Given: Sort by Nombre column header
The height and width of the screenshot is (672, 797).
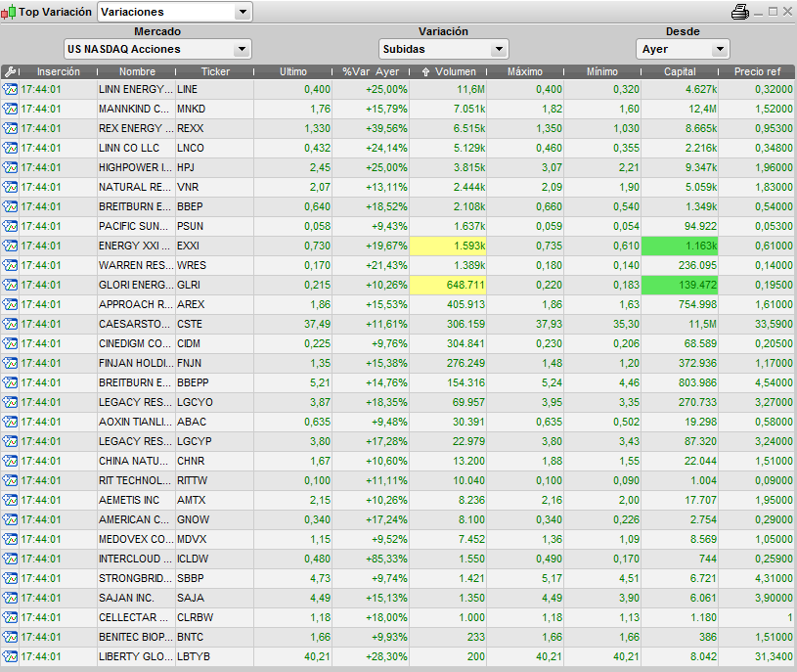Looking at the screenshot, I should [137, 71].
